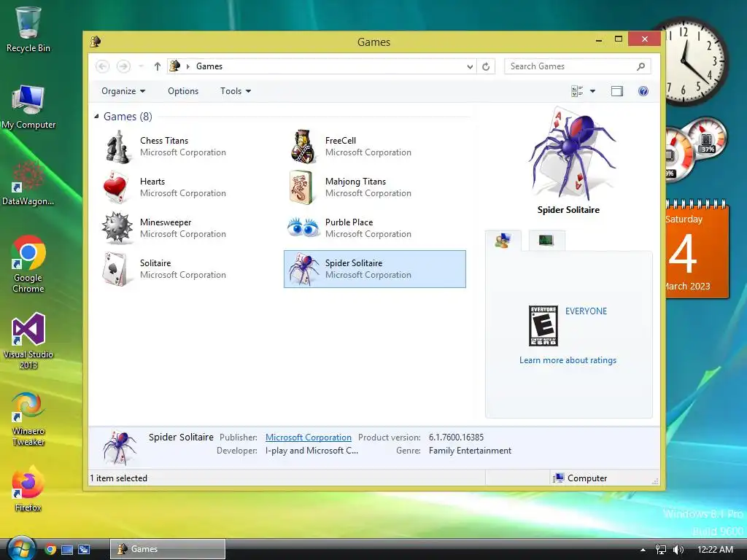Click the Purble Place name text

[x=349, y=222]
